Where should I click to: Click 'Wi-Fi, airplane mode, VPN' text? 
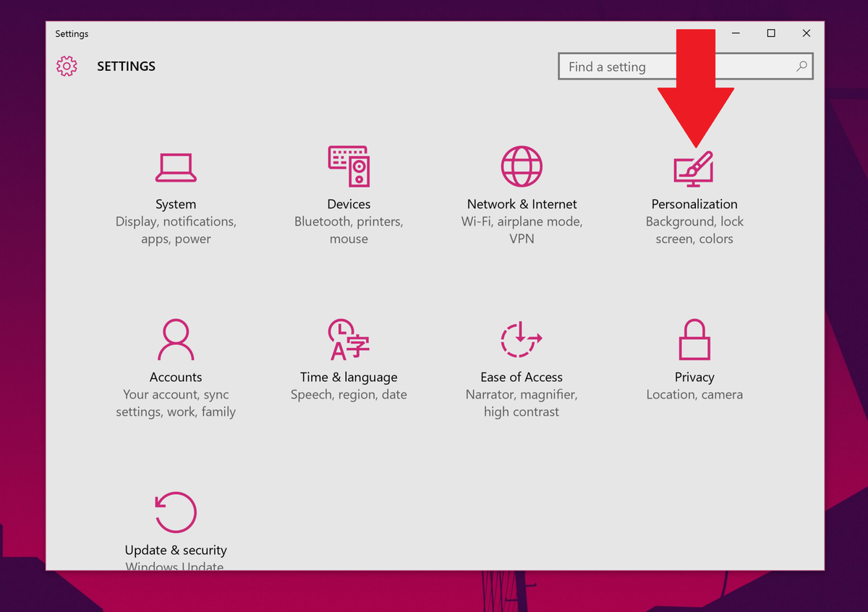pos(521,230)
